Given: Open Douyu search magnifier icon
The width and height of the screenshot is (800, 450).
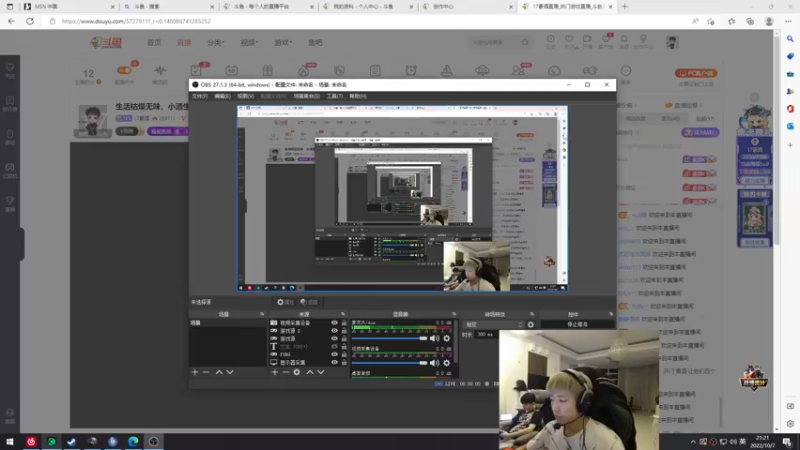Looking at the screenshot, I should [526, 42].
